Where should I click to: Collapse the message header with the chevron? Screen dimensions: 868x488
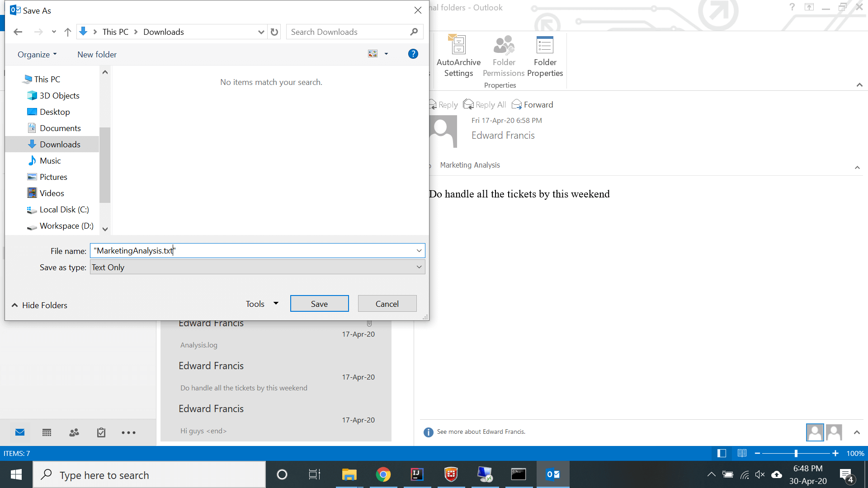pos(858,167)
